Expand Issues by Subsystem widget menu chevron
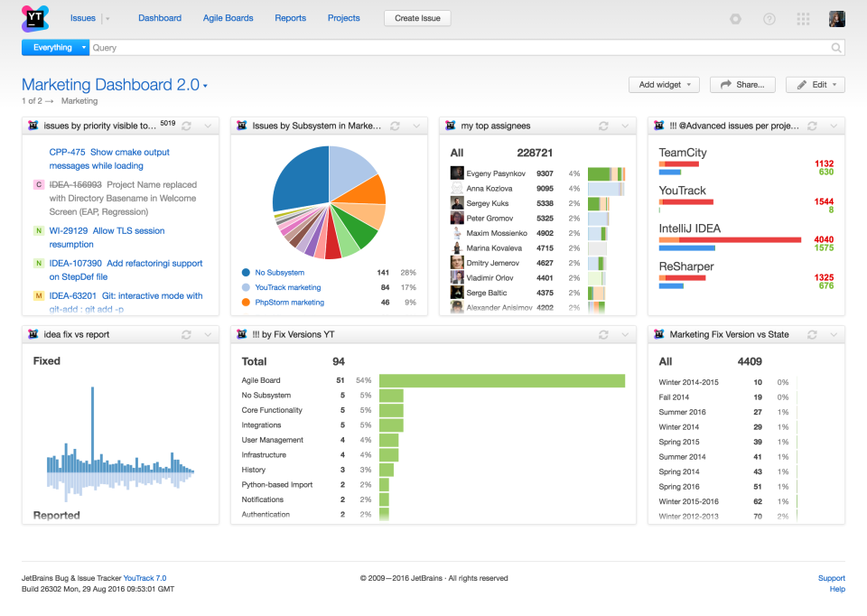The height and width of the screenshot is (616, 867). point(416,126)
